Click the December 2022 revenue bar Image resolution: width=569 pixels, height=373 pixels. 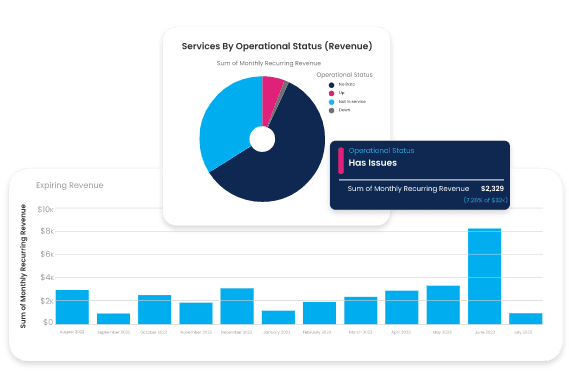pos(237,306)
